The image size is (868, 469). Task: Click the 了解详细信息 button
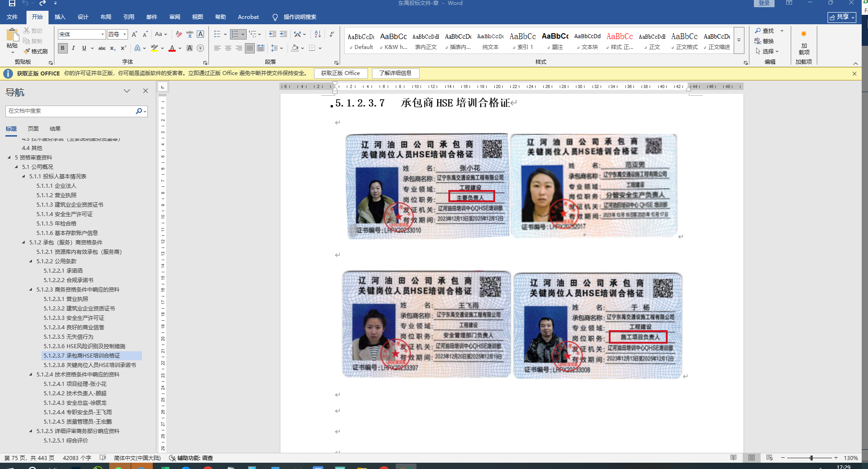(x=395, y=73)
